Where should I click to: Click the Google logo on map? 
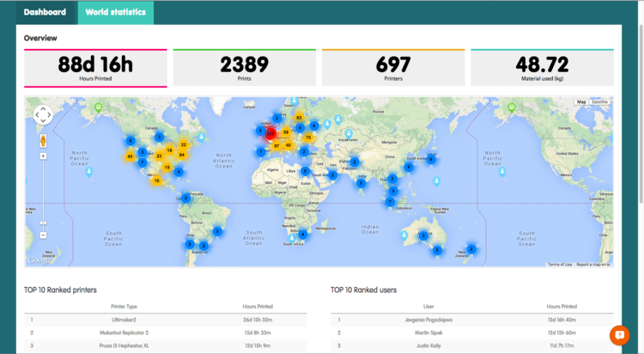(x=39, y=260)
